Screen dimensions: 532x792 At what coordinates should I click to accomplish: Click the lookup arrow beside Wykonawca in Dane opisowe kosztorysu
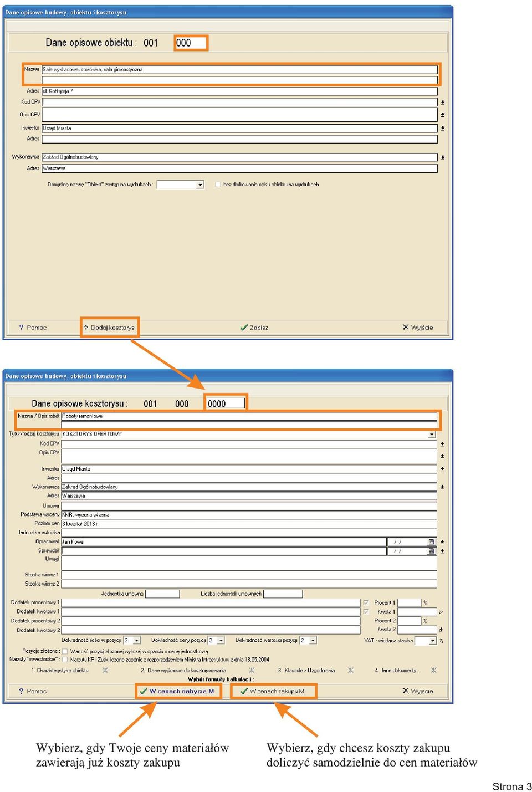pyautogui.click(x=442, y=487)
